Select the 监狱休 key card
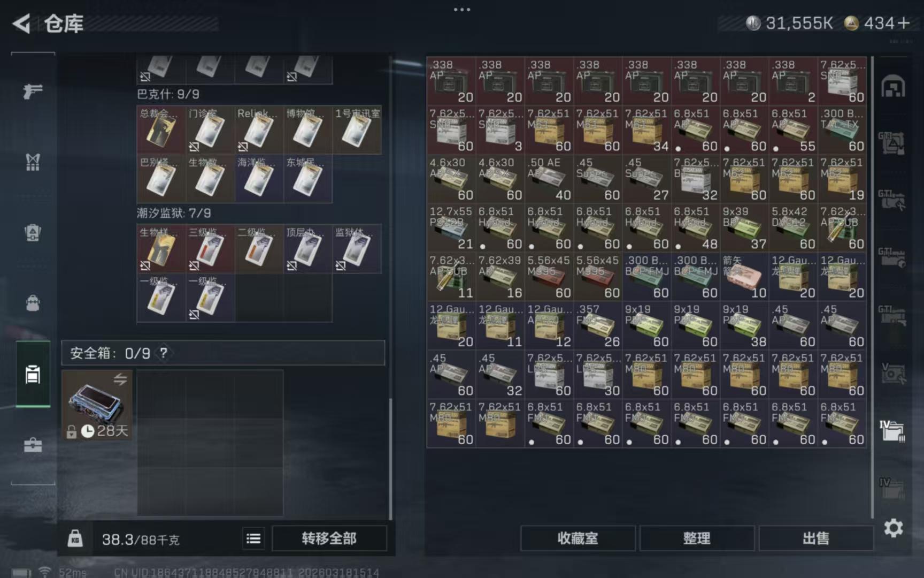 click(357, 249)
